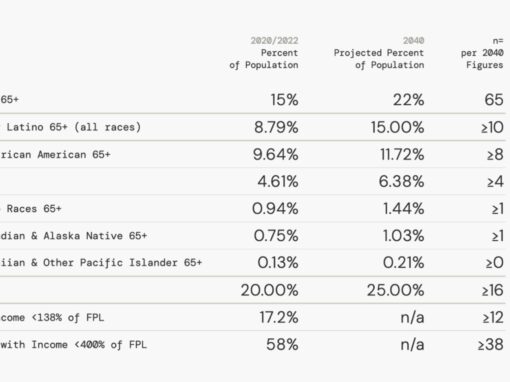This screenshot has width=510, height=382.
Task: Click the n= per 2040 Figures header
Action: (482, 53)
